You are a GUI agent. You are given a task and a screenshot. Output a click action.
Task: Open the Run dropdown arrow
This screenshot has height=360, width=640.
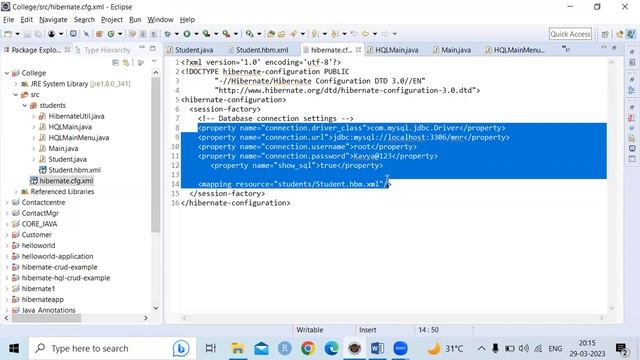point(196,34)
